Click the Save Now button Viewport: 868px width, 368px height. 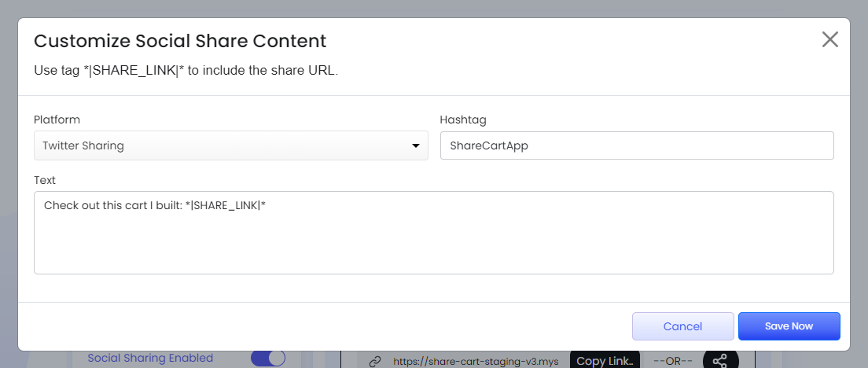(x=789, y=326)
